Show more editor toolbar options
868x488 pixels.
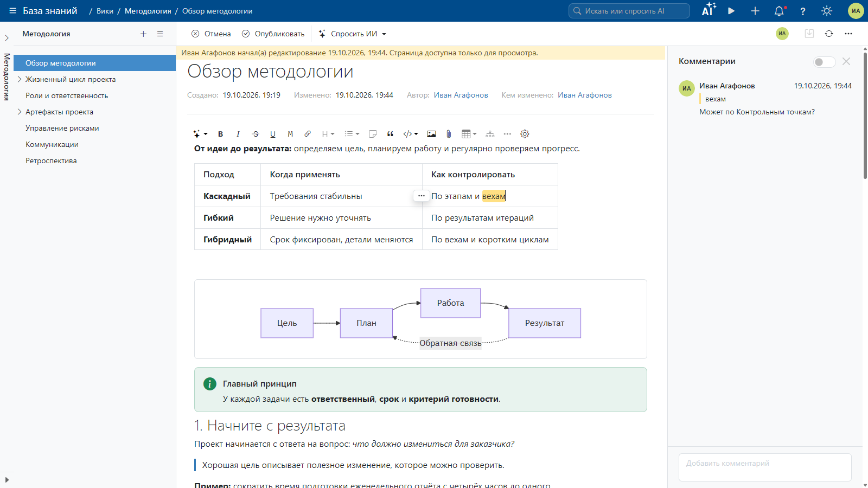[507, 134]
